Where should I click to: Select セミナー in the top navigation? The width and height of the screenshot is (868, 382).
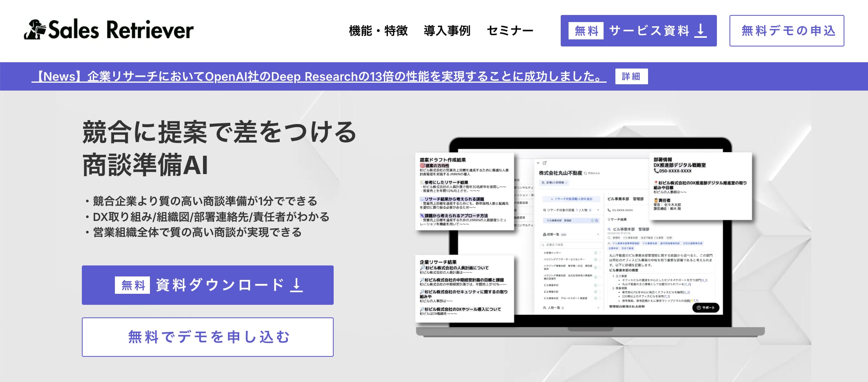pos(510,31)
